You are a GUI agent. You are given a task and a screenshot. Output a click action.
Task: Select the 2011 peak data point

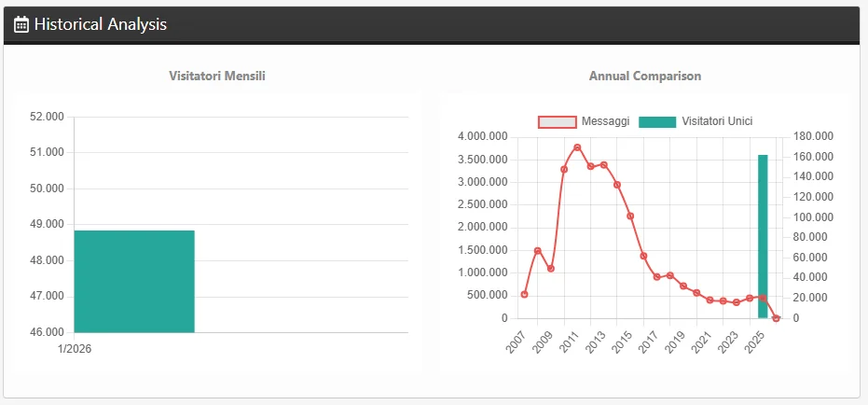coord(577,147)
